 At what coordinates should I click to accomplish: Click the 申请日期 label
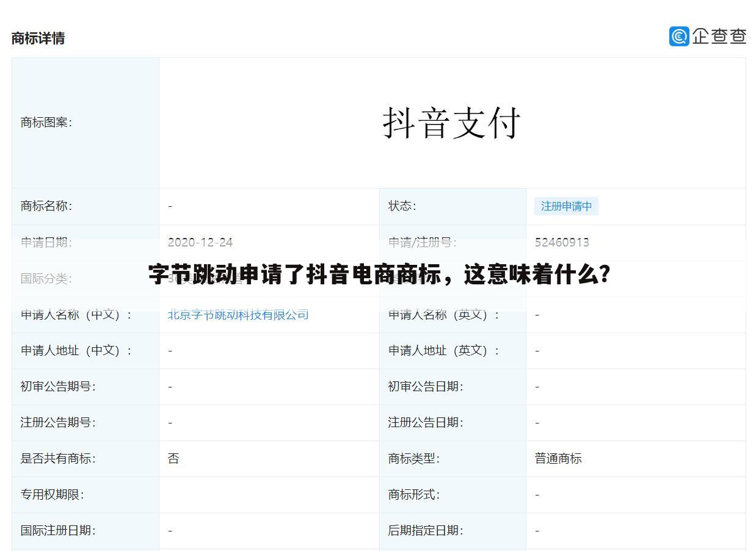point(46,242)
